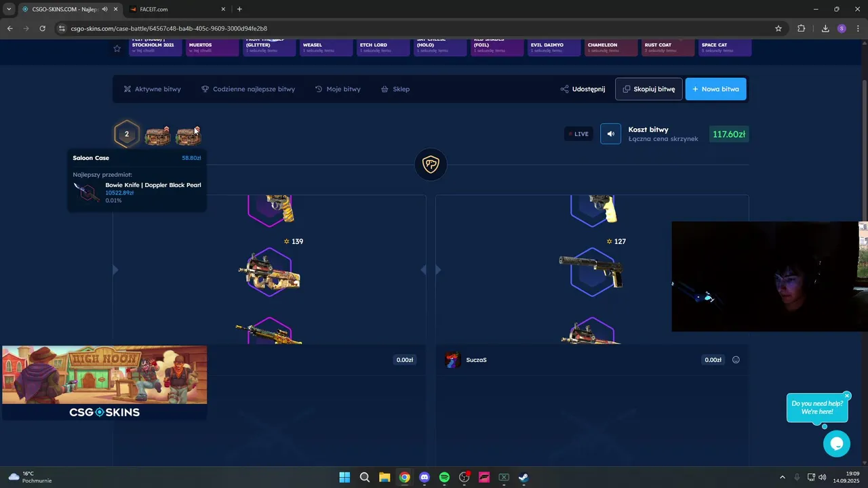
Task: Open the EVIL DAIMYO drop card
Action: 554,47
